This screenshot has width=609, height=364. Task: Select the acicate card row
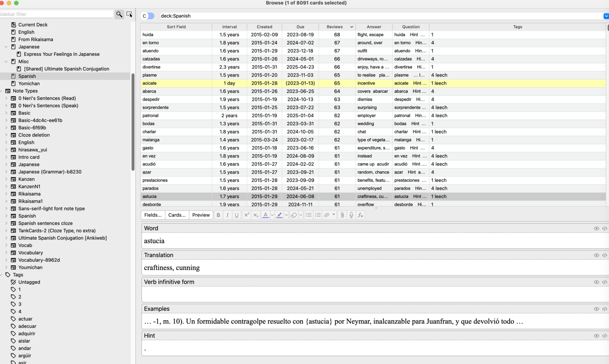(176, 83)
